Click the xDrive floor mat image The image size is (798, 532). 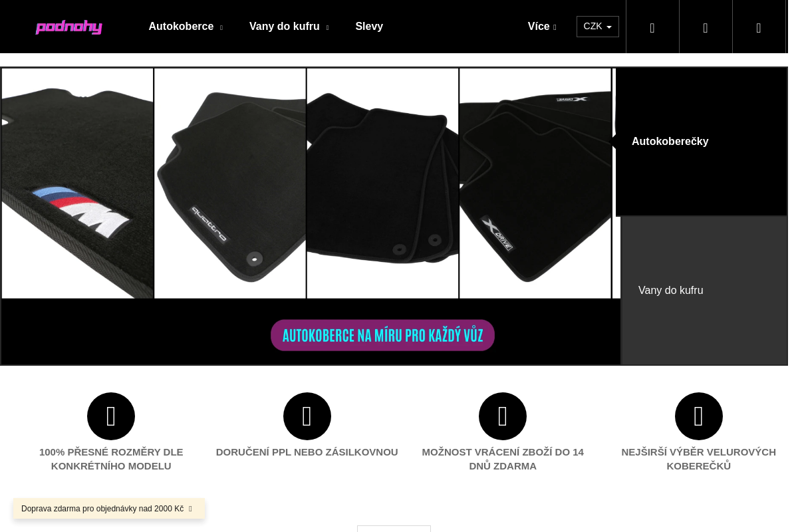pyautogui.click(x=535, y=183)
